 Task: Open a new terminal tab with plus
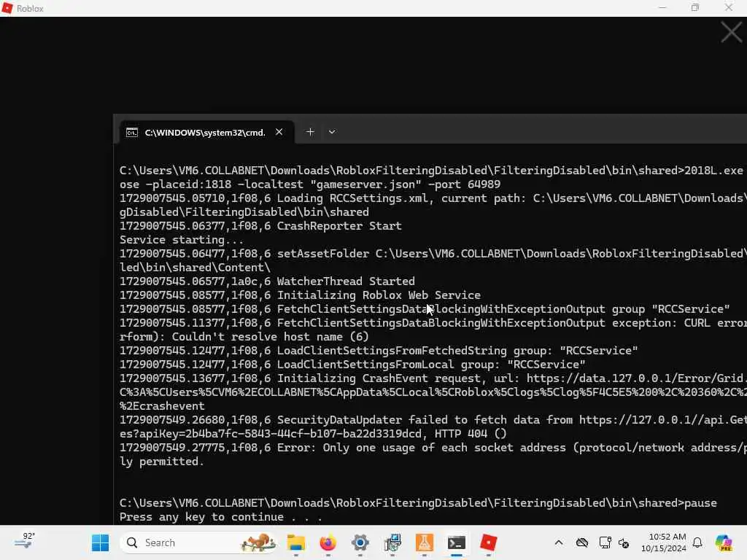[310, 132]
